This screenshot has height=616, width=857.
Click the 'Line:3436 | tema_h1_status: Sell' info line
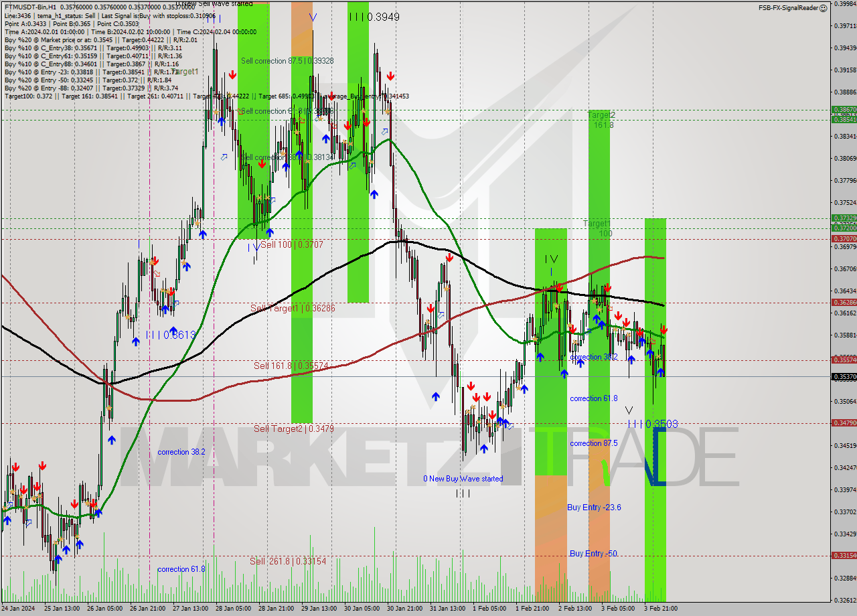tap(110, 15)
